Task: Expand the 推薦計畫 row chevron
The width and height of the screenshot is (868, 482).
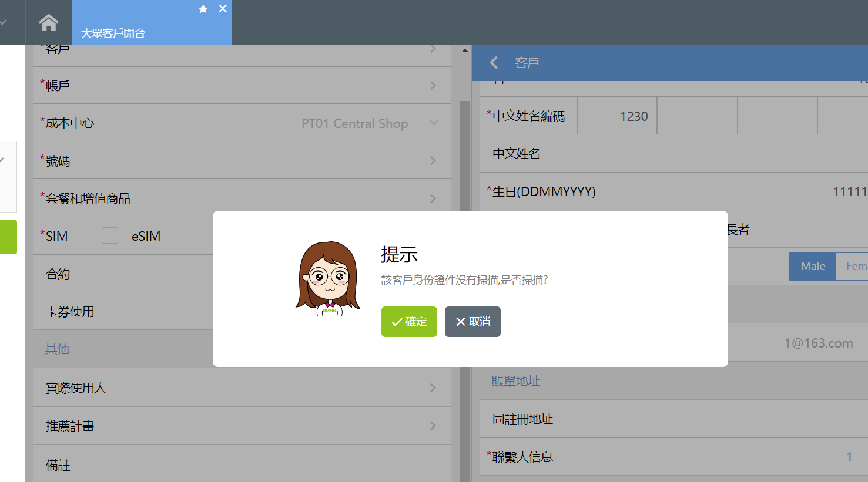Action: point(433,426)
